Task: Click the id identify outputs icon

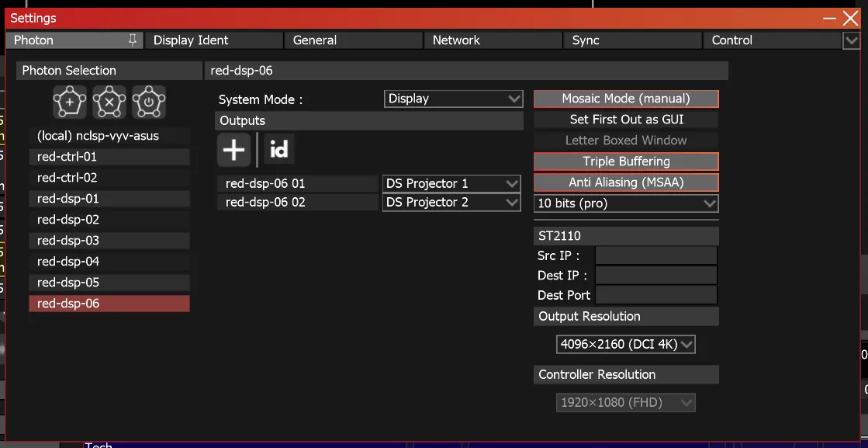Action: [x=278, y=150]
